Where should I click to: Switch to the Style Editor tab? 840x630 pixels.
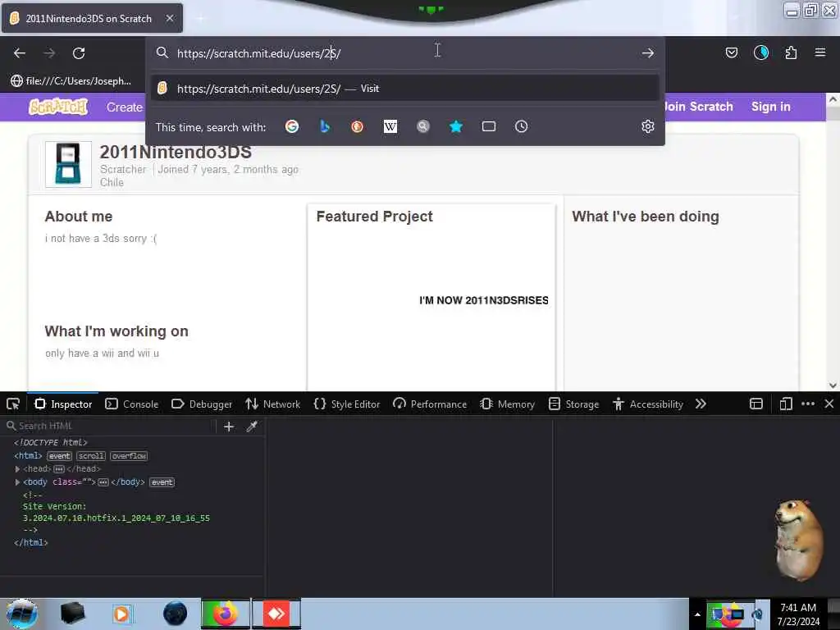(347, 404)
